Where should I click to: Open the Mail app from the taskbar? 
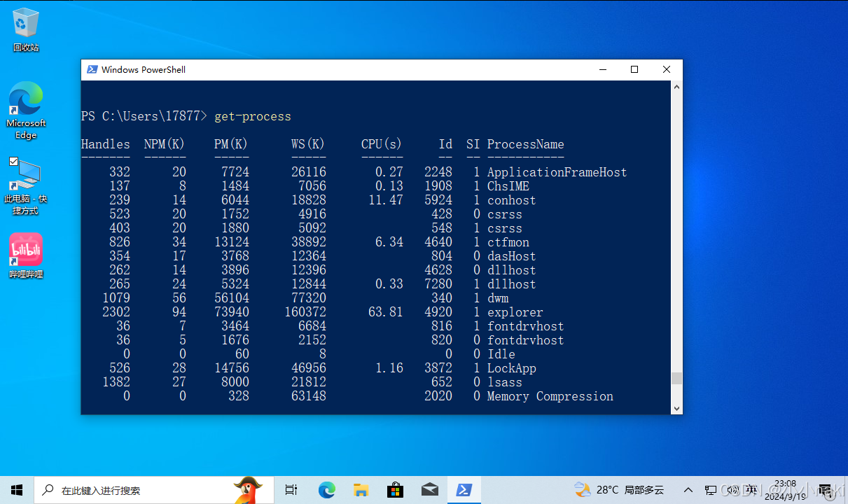[430, 490]
